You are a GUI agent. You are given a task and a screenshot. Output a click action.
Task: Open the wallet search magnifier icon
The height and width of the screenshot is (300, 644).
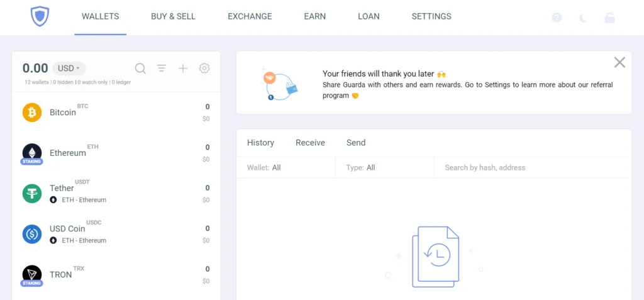point(140,68)
